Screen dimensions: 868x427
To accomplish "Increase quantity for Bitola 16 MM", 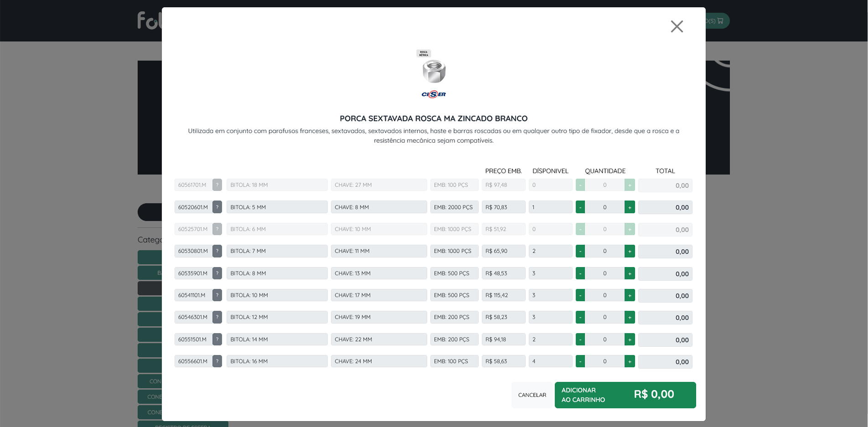I will pos(629,361).
